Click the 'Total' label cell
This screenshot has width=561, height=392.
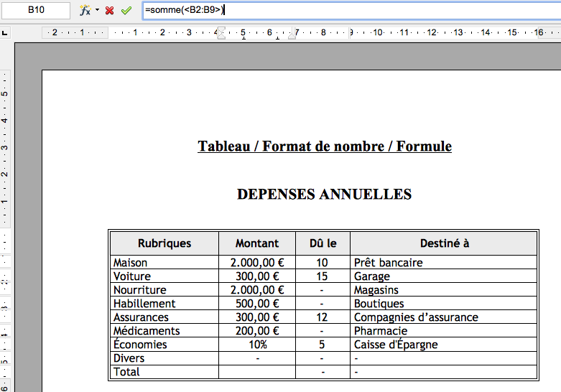coord(164,372)
